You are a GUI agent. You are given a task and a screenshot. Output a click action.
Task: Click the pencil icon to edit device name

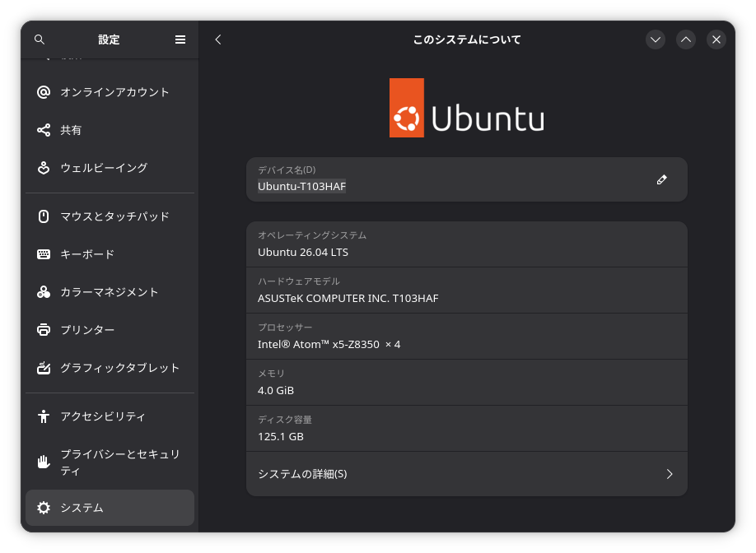tap(661, 179)
